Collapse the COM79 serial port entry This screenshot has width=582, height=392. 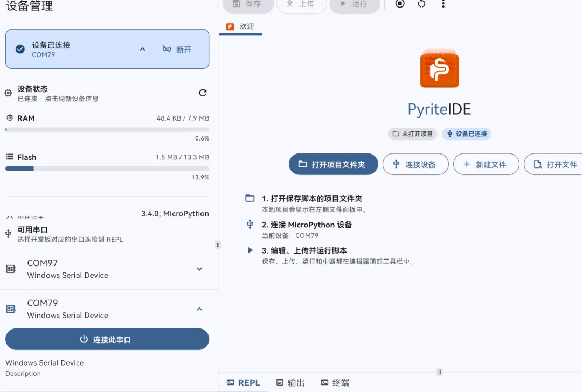(x=199, y=309)
